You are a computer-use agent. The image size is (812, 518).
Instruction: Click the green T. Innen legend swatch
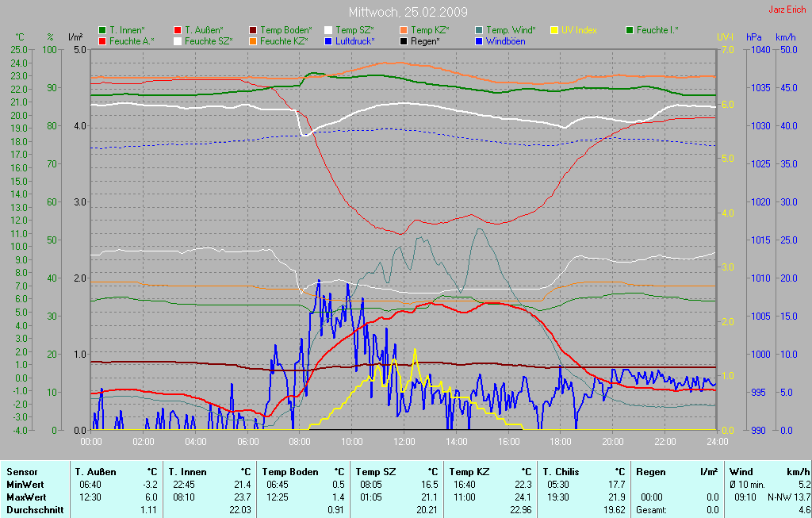[x=102, y=30]
